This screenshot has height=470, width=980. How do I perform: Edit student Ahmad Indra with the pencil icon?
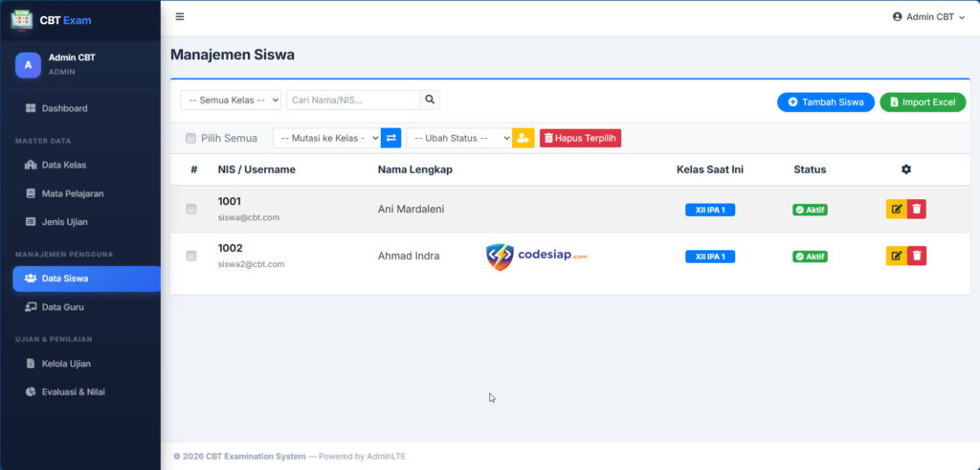coord(897,256)
